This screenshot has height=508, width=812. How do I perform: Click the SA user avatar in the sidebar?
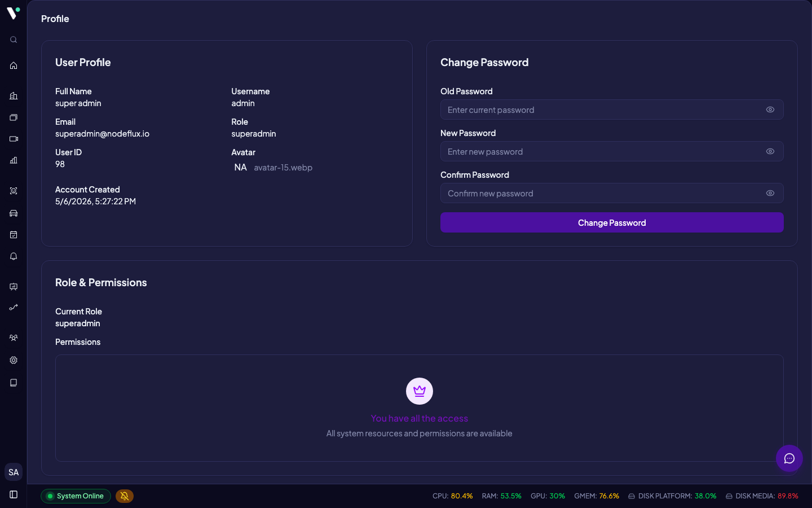click(x=14, y=472)
